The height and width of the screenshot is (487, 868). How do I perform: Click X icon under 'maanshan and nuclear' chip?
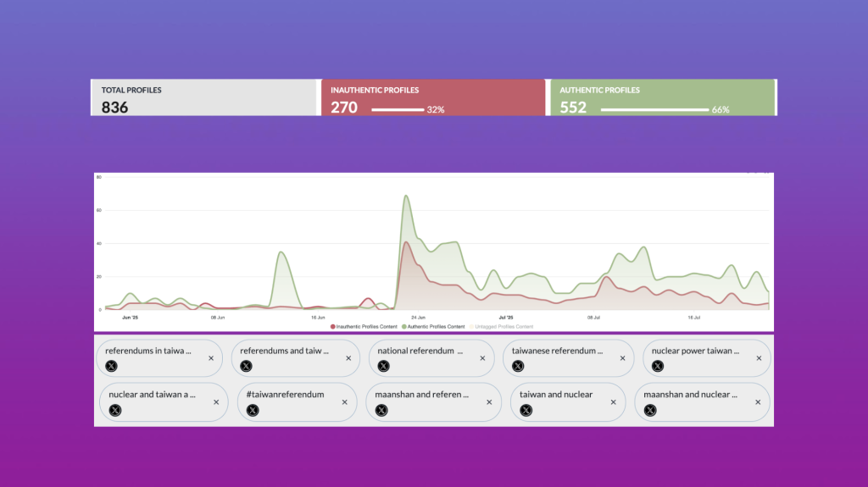click(x=649, y=410)
